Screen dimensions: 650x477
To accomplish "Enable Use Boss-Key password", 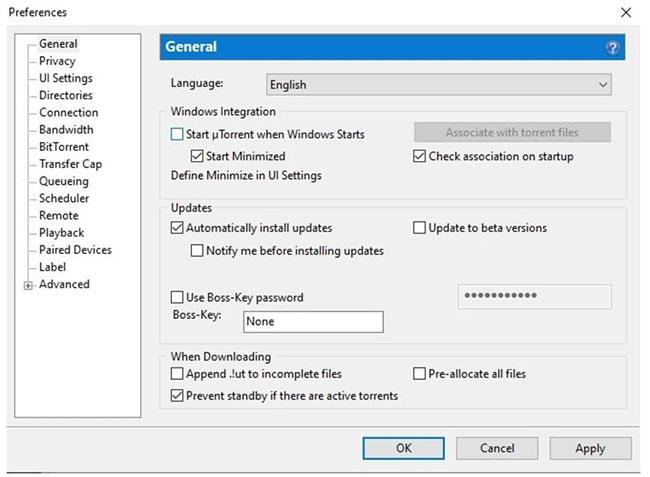I will click(177, 297).
